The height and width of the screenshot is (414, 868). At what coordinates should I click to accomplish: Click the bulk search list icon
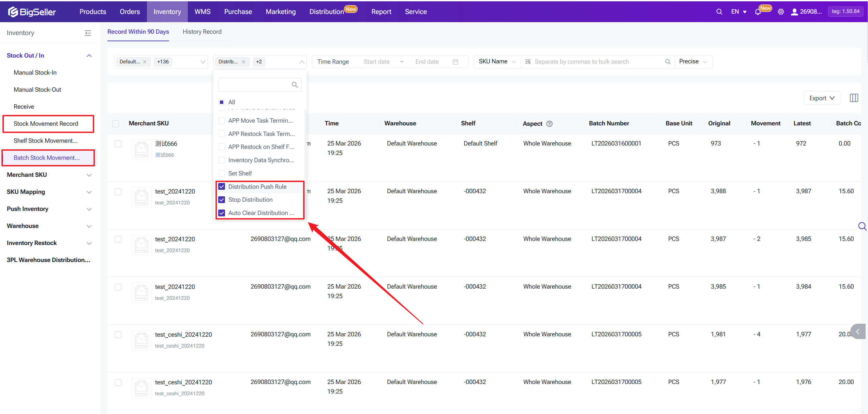click(528, 62)
